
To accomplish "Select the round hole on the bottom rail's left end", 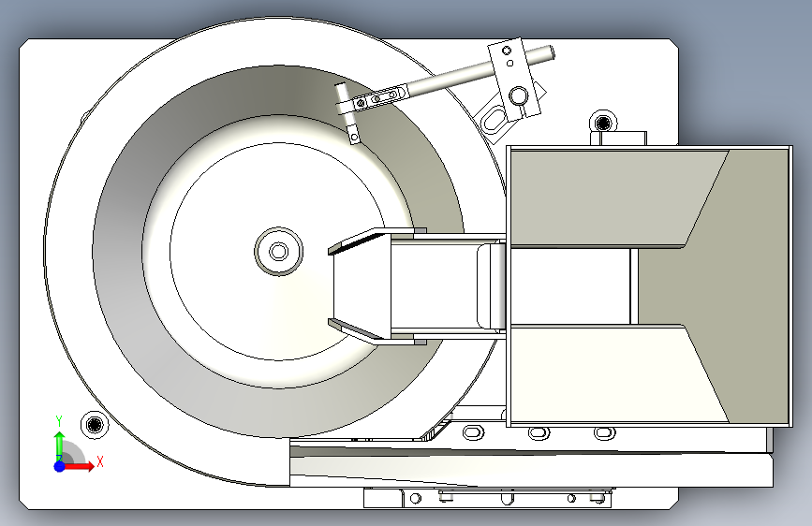I will 415,499.
